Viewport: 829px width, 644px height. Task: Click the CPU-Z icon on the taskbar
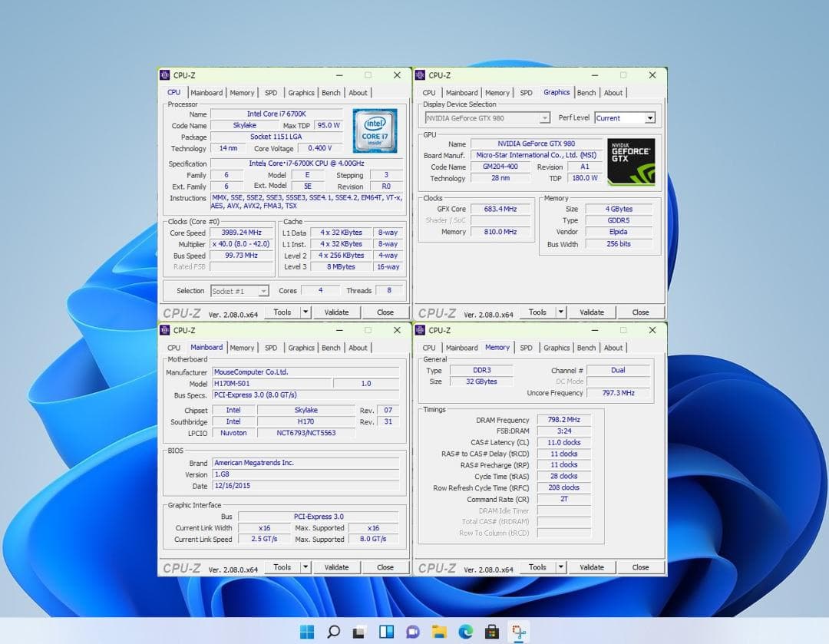click(x=517, y=631)
